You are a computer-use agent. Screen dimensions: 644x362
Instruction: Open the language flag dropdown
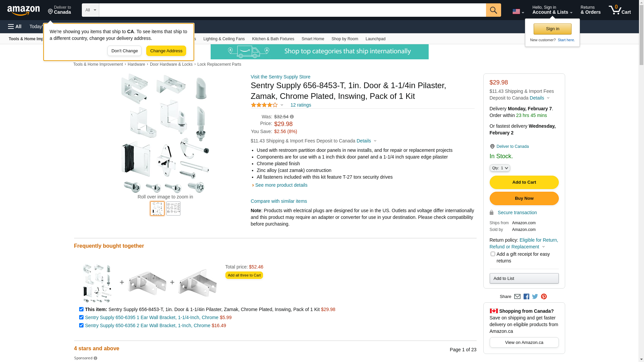[x=518, y=12]
